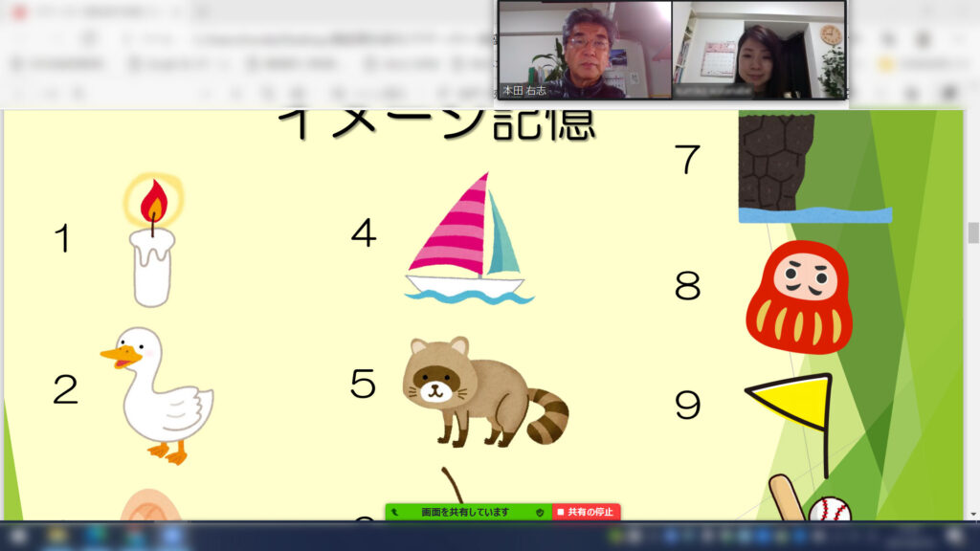Click the white duck picture beside number 2

tap(161, 394)
